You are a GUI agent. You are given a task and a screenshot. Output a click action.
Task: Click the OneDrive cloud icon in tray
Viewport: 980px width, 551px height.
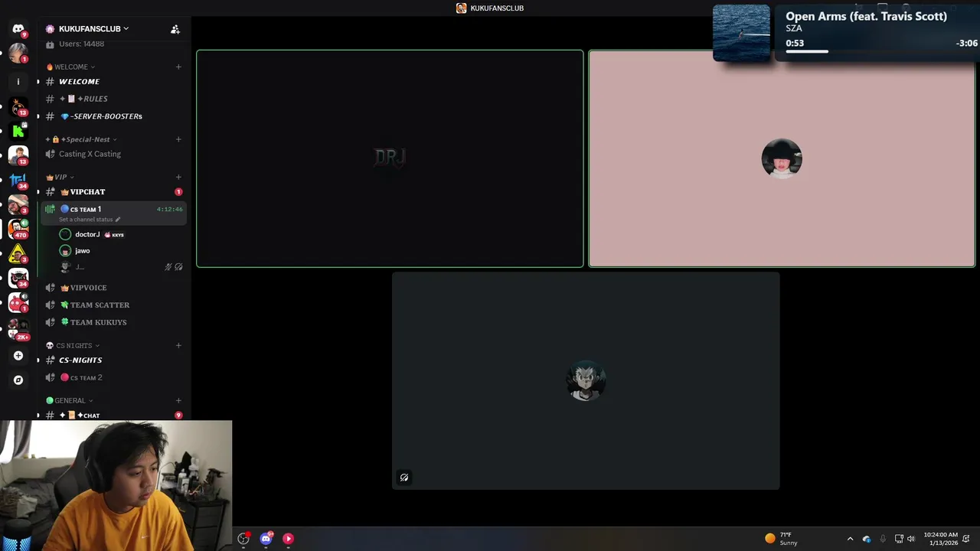(x=867, y=539)
